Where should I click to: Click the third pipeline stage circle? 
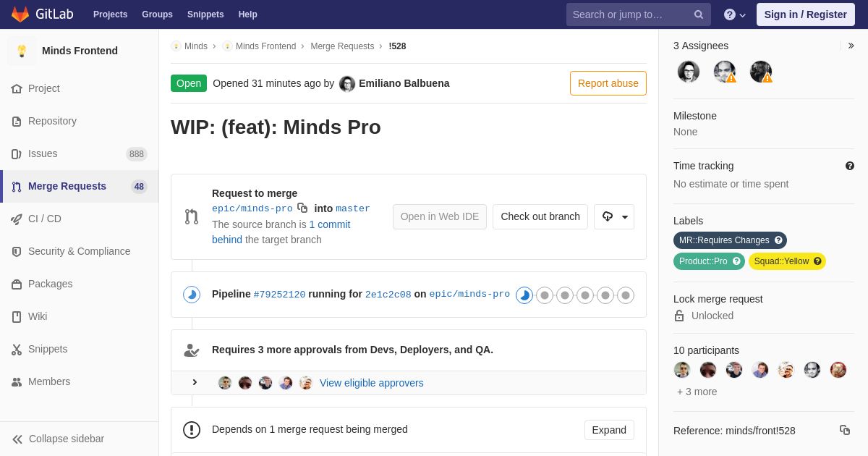pos(565,295)
